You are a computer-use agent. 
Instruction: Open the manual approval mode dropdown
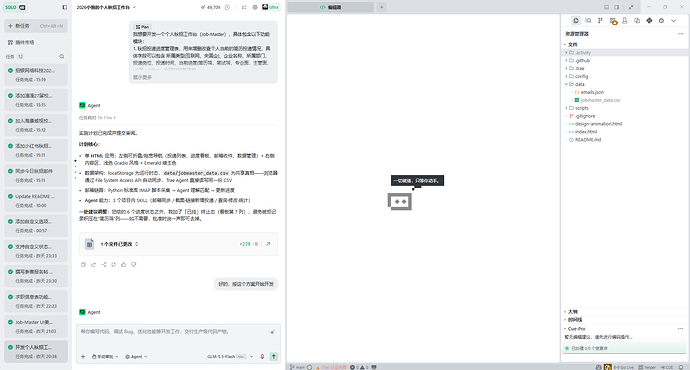pos(105,357)
